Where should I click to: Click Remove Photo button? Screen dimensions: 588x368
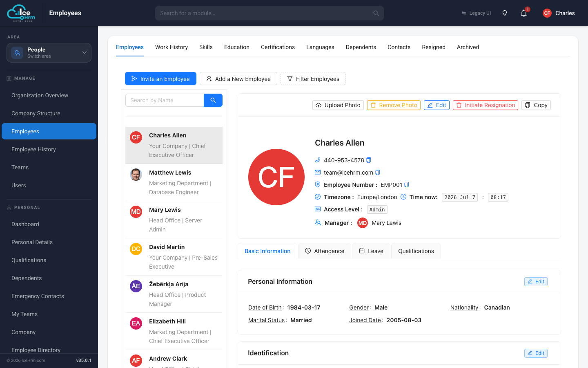pyautogui.click(x=394, y=105)
